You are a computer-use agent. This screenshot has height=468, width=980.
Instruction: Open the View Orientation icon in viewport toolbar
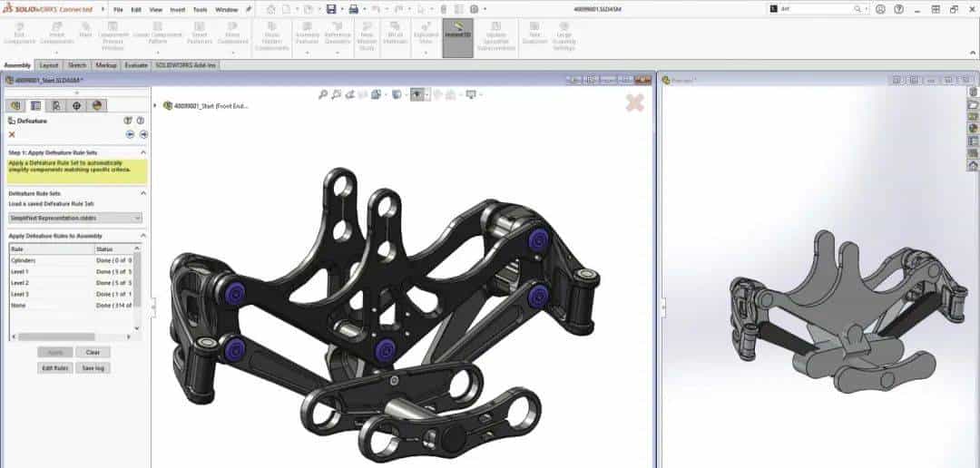377,94
